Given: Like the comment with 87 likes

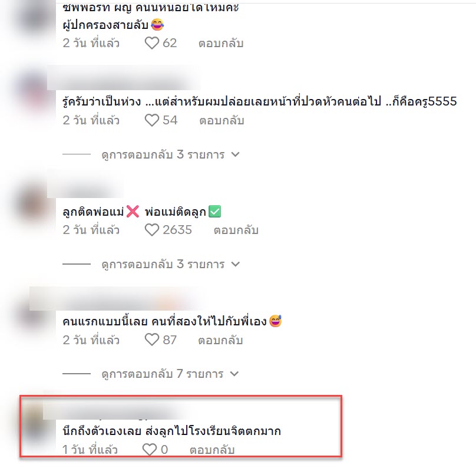Looking at the screenshot, I should tap(152, 340).
